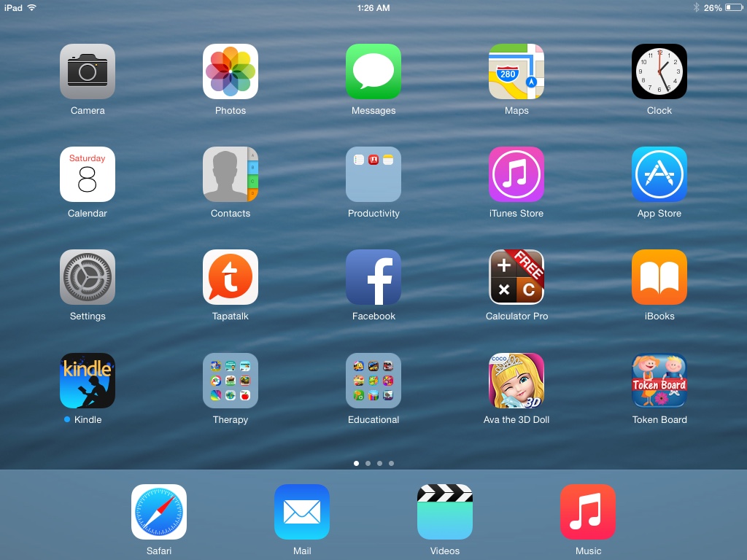Image resolution: width=747 pixels, height=560 pixels.
Task: Tap the battery indicator icon
Action: click(x=734, y=7)
